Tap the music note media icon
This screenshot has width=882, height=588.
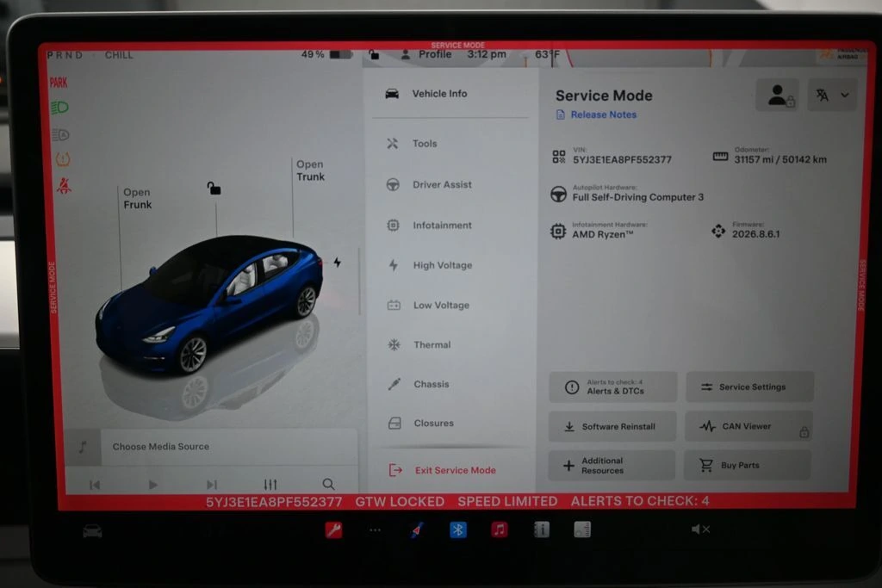click(84, 447)
